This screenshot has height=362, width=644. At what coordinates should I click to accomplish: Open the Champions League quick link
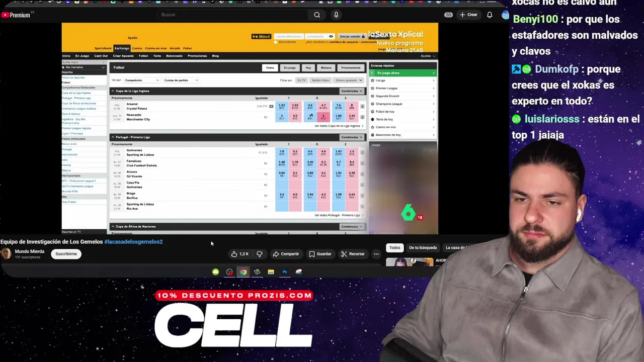(403, 104)
